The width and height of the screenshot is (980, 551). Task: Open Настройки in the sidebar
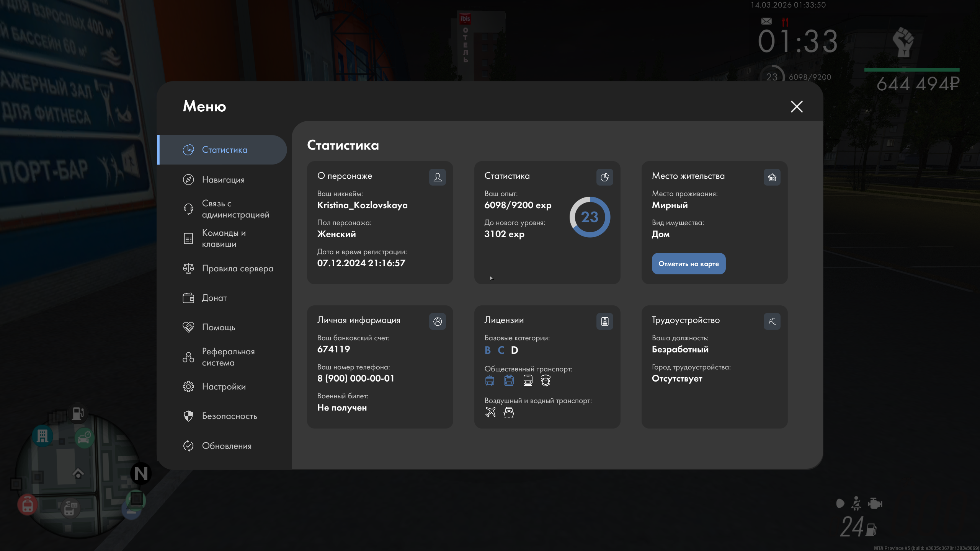[x=224, y=386]
